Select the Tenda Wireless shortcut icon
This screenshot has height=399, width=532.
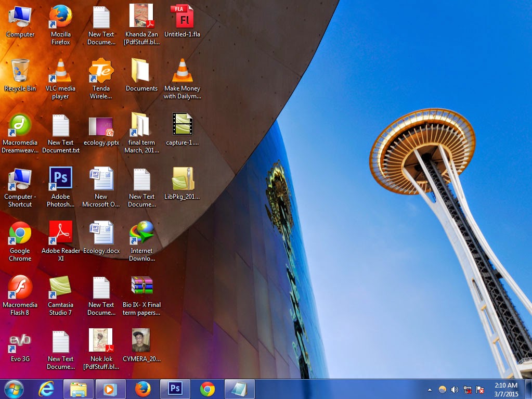click(x=101, y=79)
